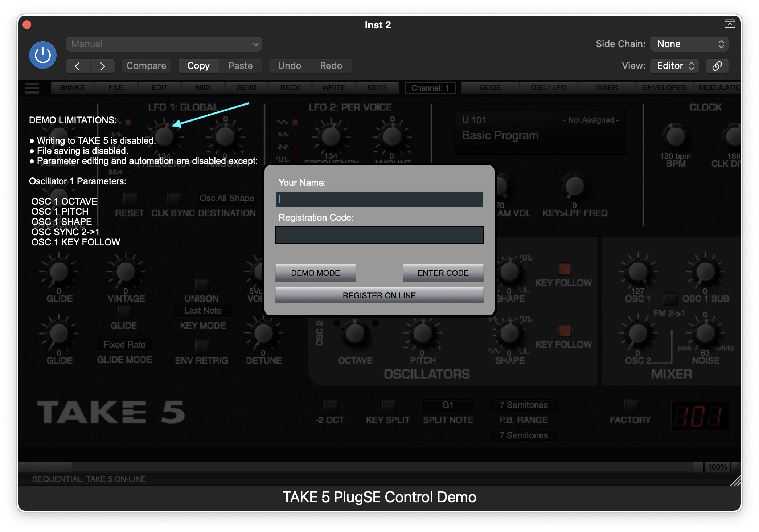This screenshot has width=759, height=532.
Task: Open the lower 7 Semitones dropdown
Action: point(524,435)
